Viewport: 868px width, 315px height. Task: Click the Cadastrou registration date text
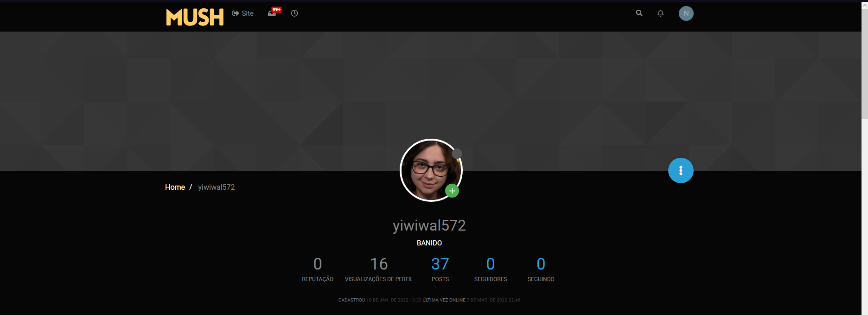380,300
